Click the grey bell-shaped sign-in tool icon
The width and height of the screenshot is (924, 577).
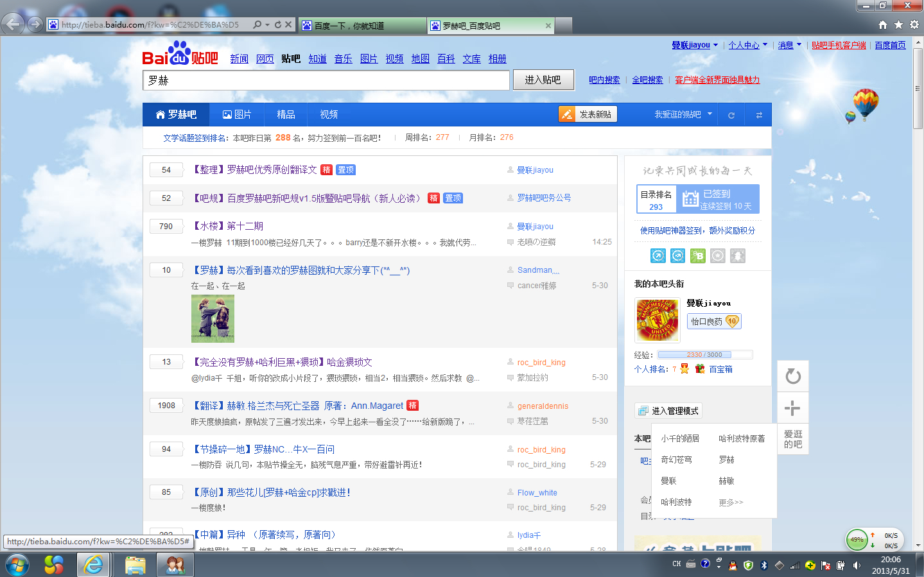[x=738, y=255]
